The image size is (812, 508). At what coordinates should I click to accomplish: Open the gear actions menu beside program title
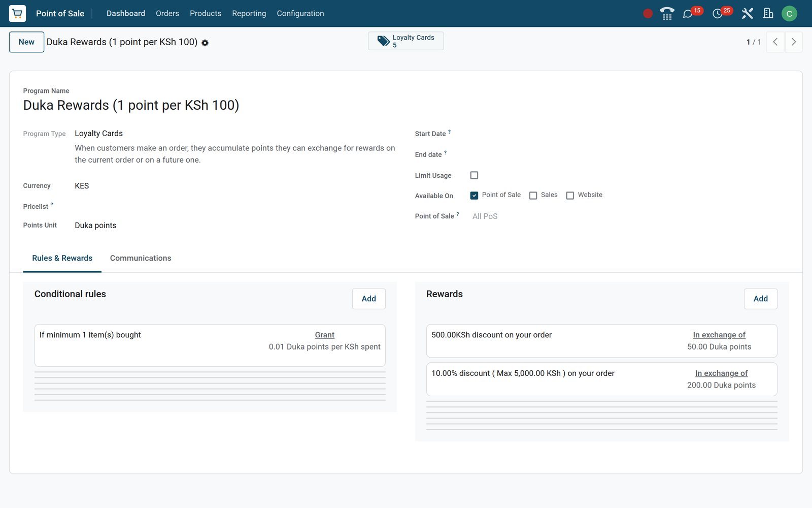click(x=205, y=43)
